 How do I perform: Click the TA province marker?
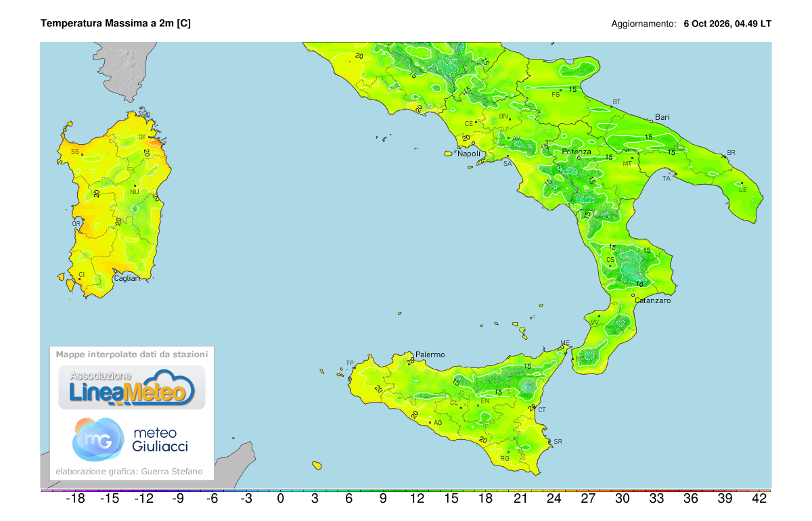[667, 179]
